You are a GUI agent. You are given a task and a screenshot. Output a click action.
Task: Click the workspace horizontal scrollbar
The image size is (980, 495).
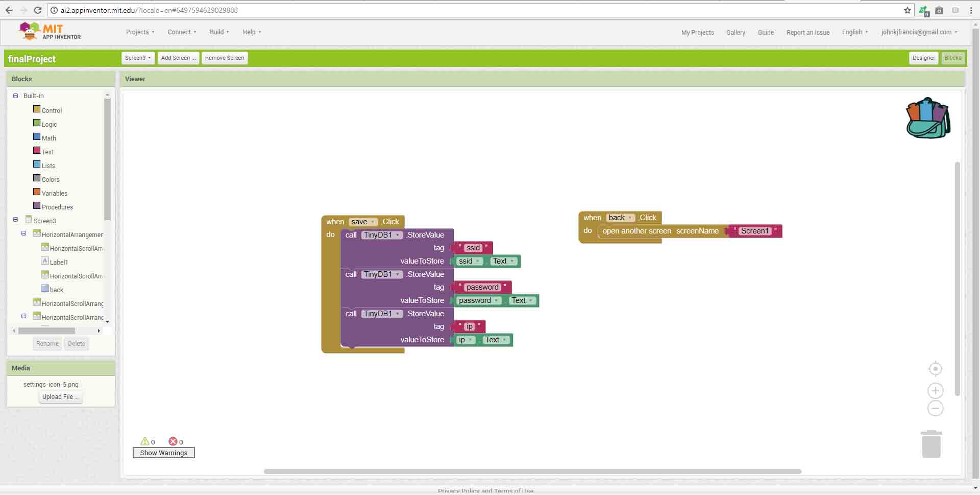[532, 472]
